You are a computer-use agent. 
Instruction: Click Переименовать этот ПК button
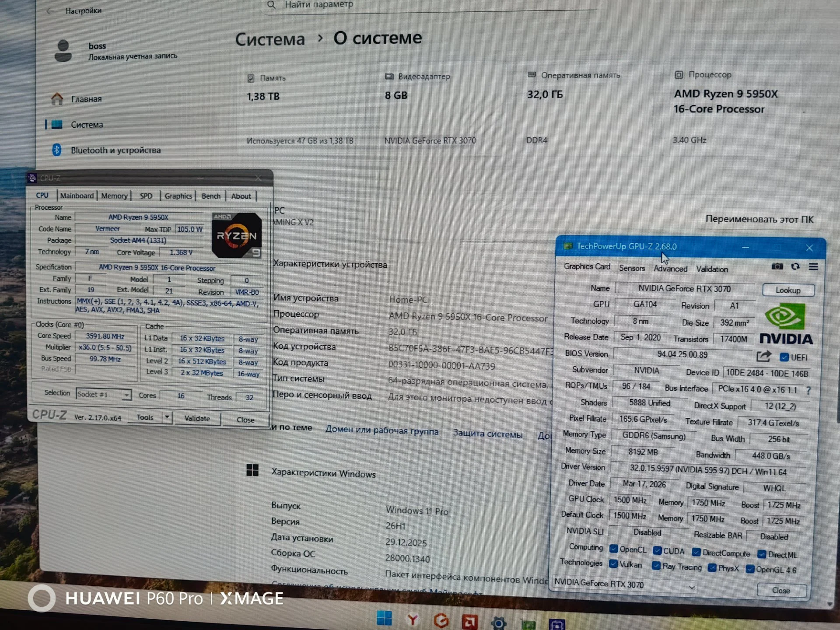click(x=759, y=219)
